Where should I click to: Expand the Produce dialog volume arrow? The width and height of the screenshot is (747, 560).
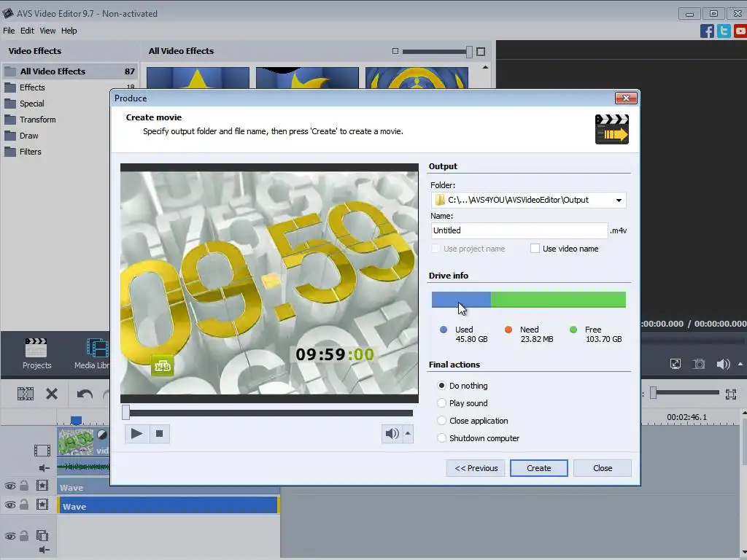[408, 433]
